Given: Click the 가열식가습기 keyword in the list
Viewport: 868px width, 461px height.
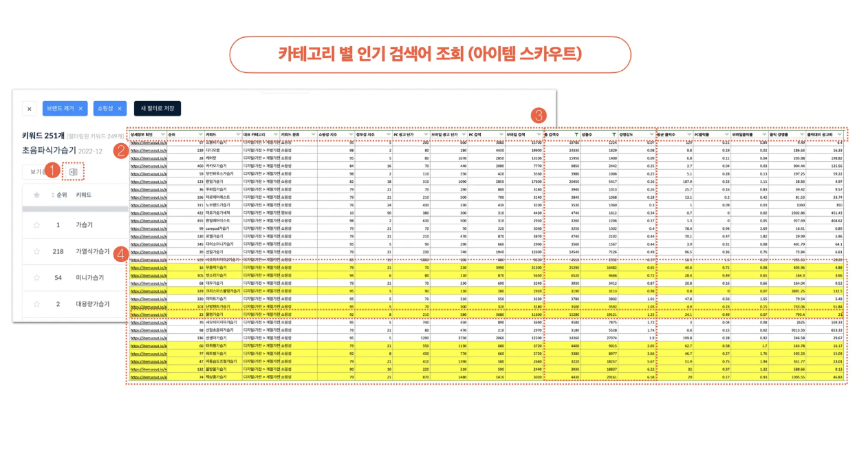Looking at the screenshot, I should tap(92, 251).
